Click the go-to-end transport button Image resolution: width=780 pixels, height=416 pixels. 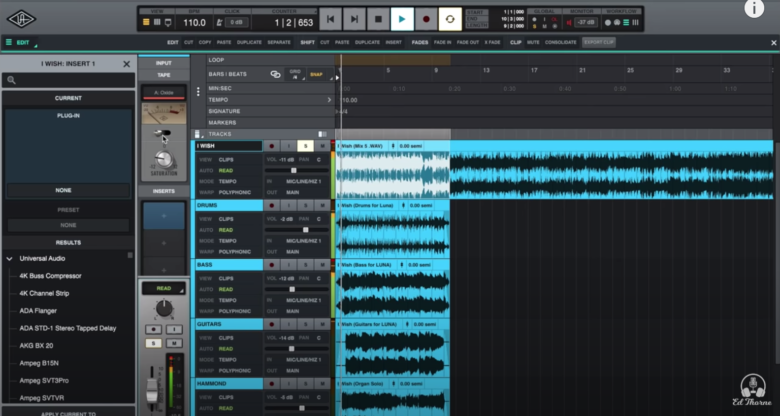coord(354,19)
